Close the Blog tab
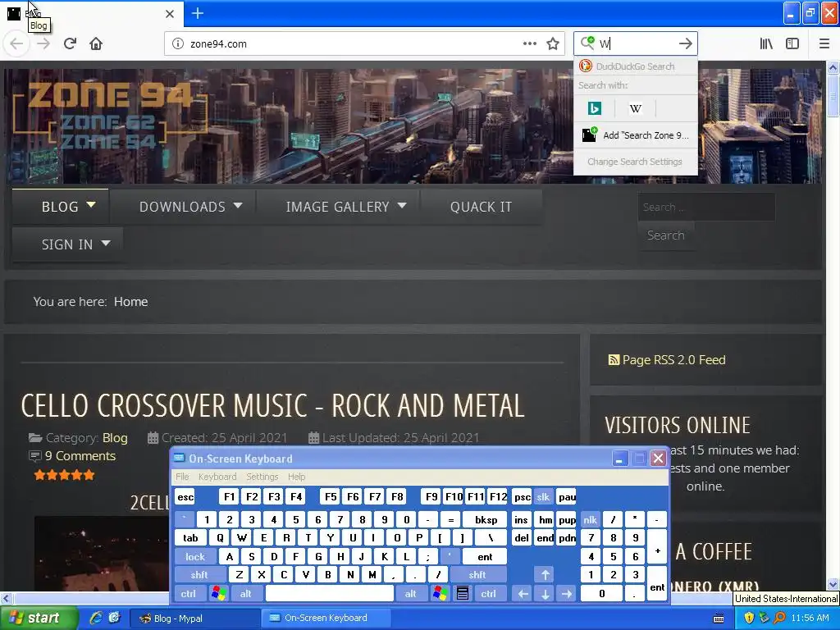The height and width of the screenshot is (630, 840). point(169,13)
